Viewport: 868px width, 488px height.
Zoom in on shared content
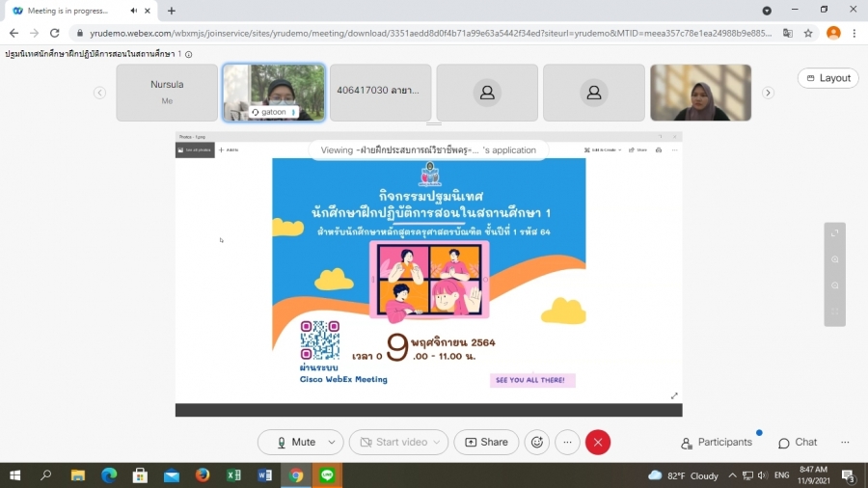pyautogui.click(x=835, y=259)
